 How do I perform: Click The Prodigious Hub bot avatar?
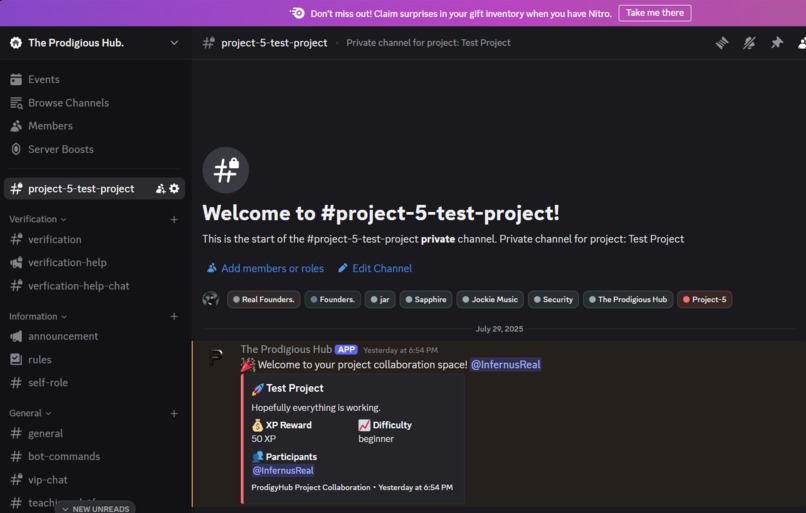[216, 356]
